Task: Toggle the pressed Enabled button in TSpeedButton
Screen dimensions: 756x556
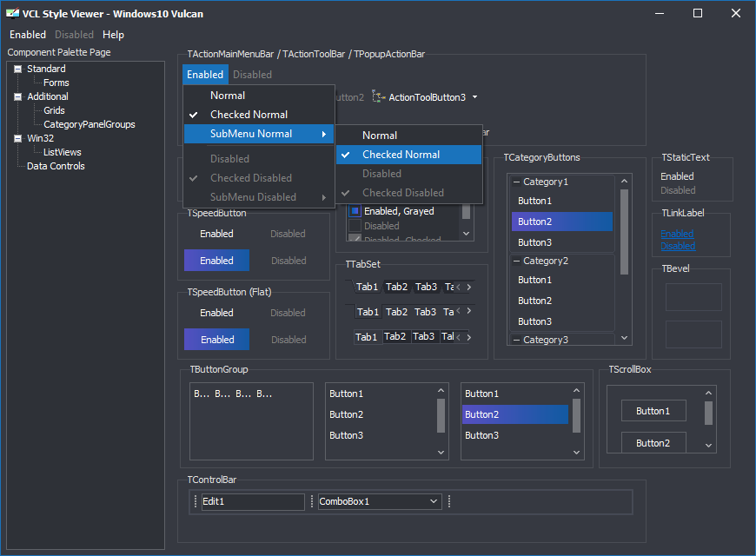Action: coord(217,261)
